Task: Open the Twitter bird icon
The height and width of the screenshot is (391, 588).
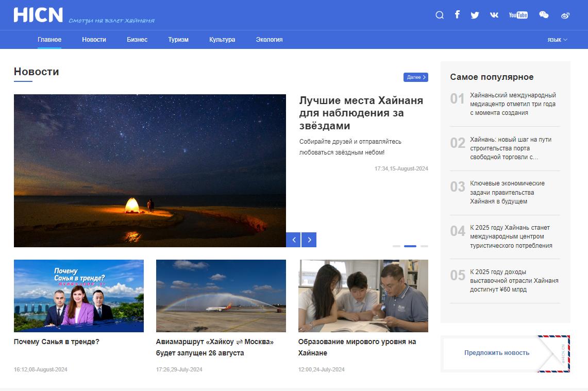Action: tap(475, 15)
